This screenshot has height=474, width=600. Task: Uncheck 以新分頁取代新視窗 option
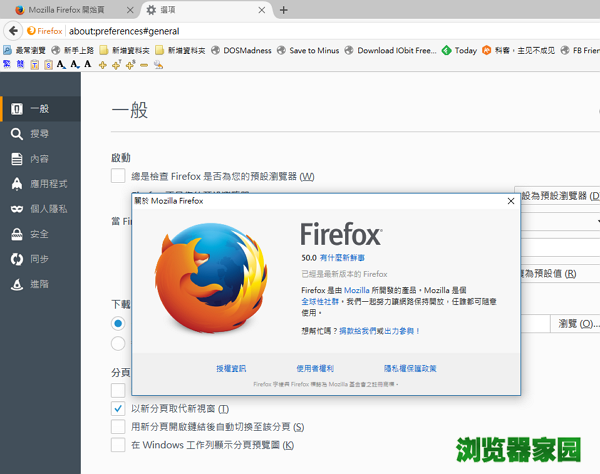point(118,408)
